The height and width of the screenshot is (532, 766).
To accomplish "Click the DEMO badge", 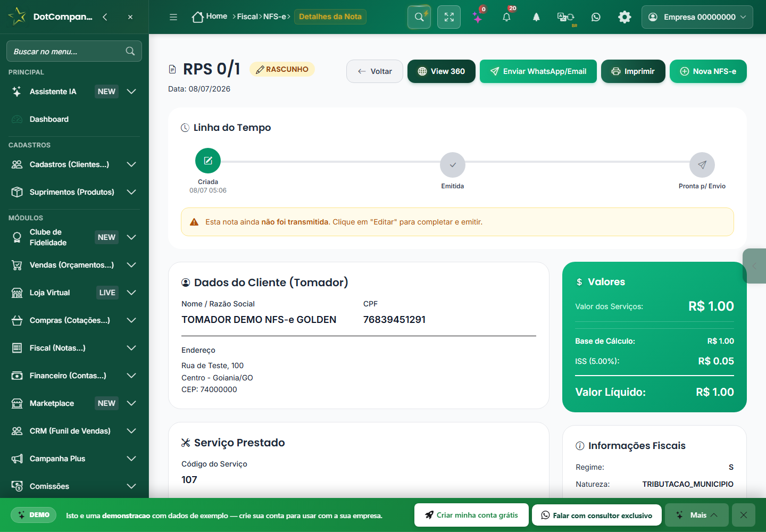I will pyautogui.click(x=34, y=515).
